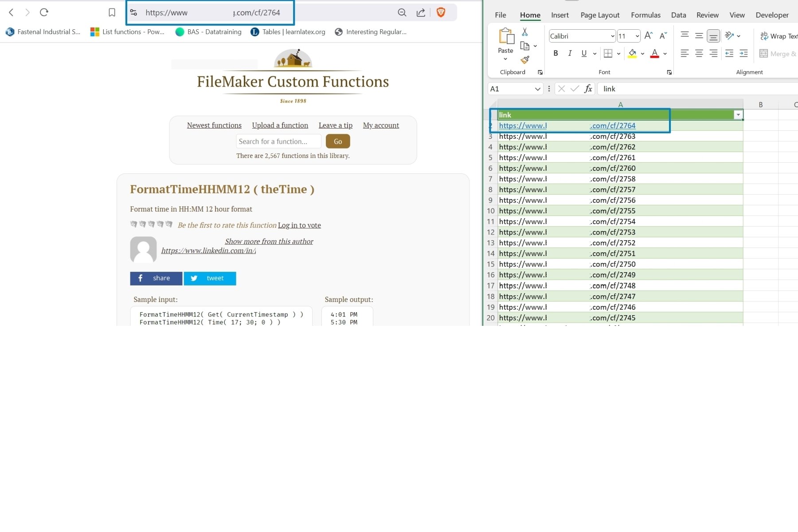Toggle Bold formatting in Excel
This screenshot has width=798, height=532.
555,53
